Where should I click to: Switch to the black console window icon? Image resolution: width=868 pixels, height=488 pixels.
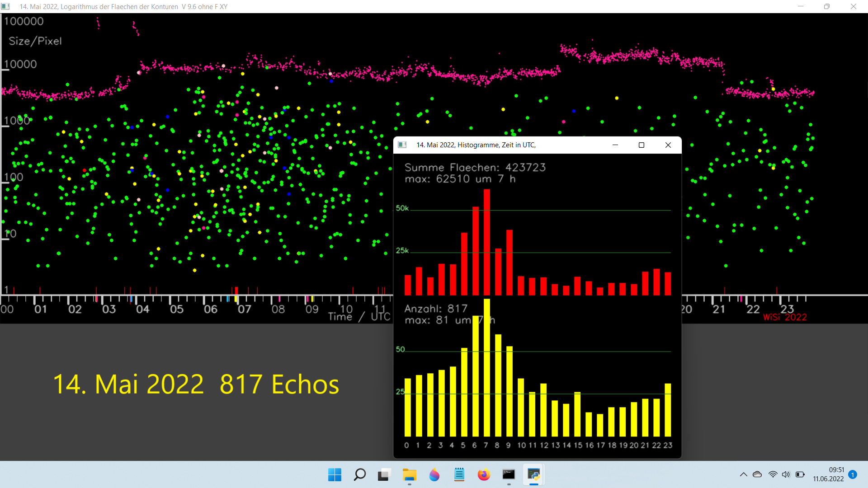(509, 474)
